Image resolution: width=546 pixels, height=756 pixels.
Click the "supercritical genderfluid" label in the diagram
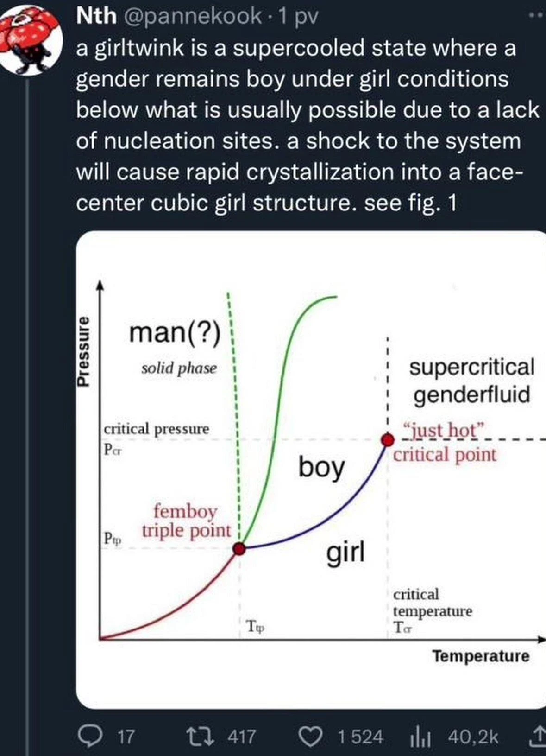point(471,381)
